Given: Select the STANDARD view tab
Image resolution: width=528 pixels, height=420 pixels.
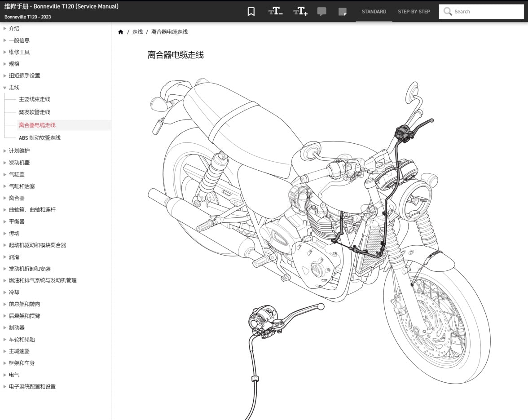Looking at the screenshot, I should (x=374, y=11).
